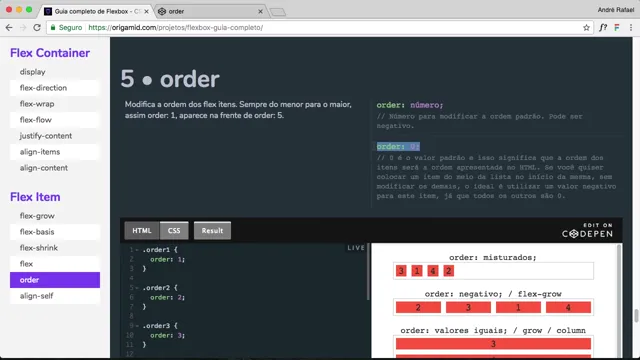Click the 'order: misturados;' label
Image resolution: width=640 pixels, height=360 pixels.
click(x=493, y=258)
